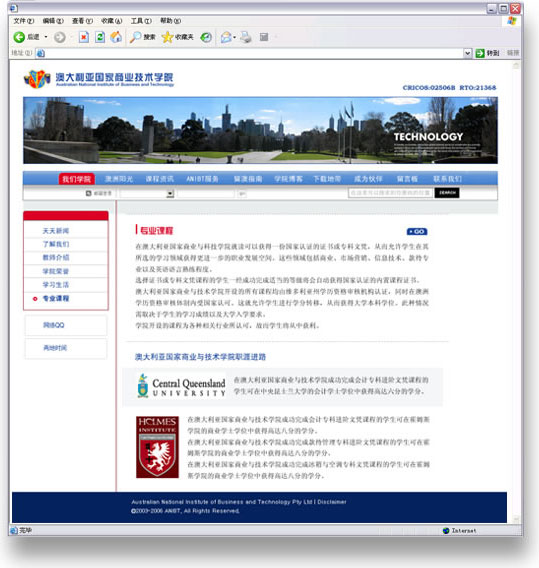The height and width of the screenshot is (568, 539).
Task: Open the 文件 menu
Action: click(x=24, y=21)
